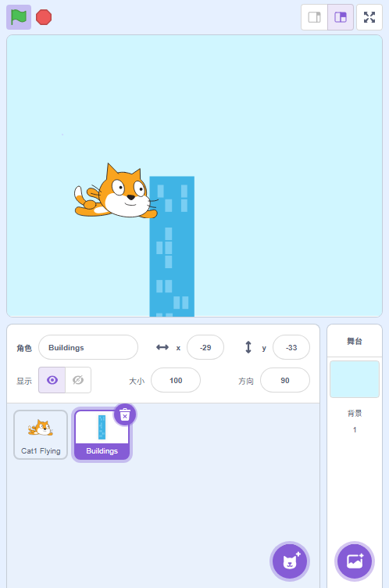
Task: Open the direction field showing 90
Action: point(285,380)
